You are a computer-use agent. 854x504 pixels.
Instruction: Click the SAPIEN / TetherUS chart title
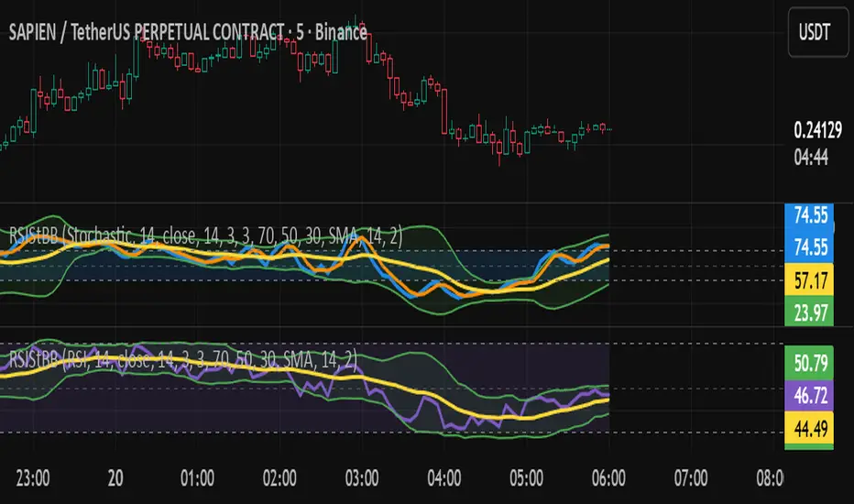189,32
